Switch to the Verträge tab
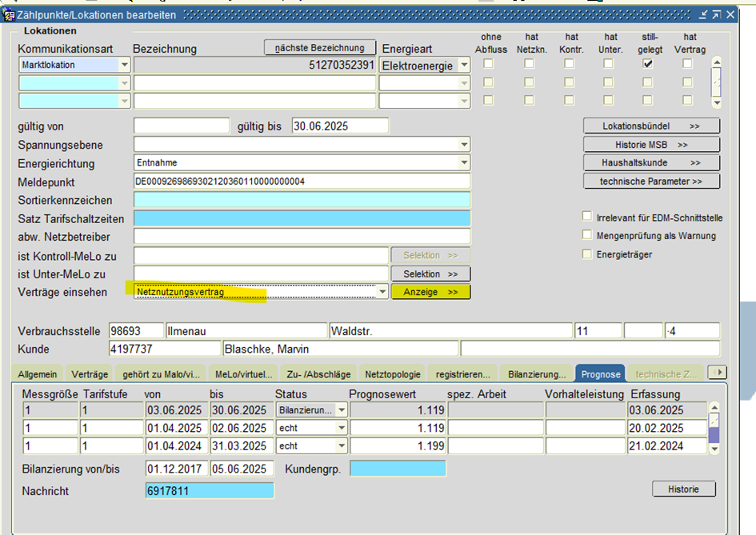The image size is (756, 535). point(89,373)
